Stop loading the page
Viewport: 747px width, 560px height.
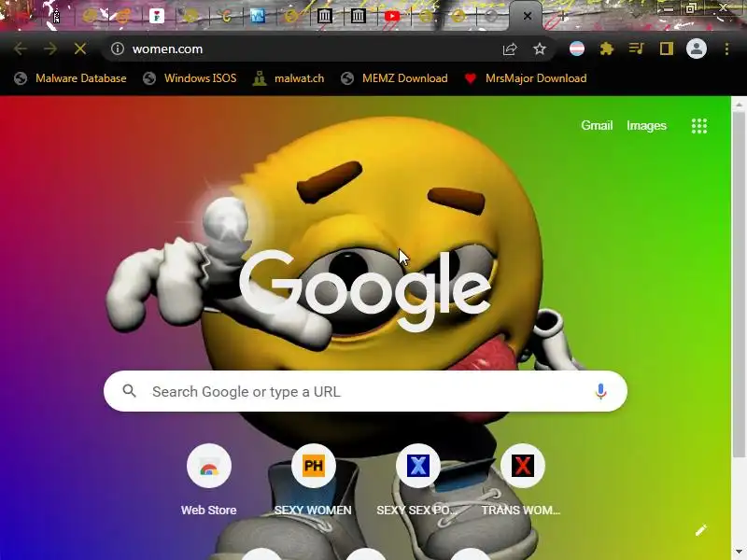tap(80, 49)
